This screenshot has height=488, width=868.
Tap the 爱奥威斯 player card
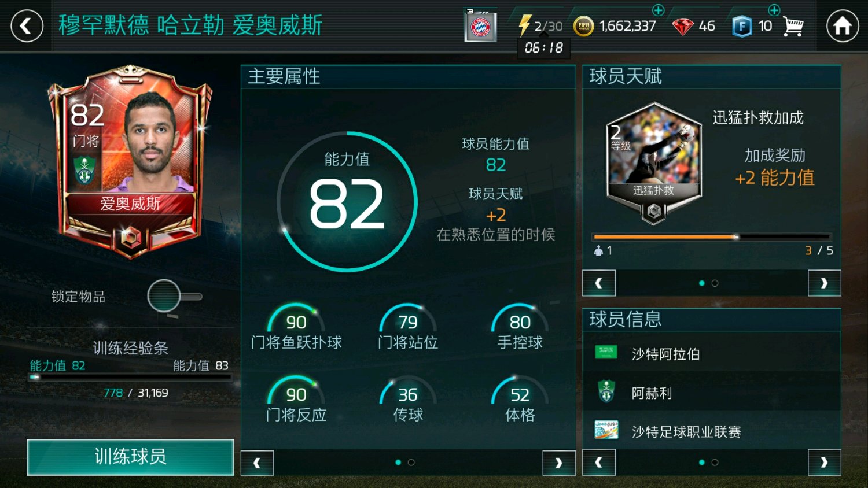coord(130,162)
